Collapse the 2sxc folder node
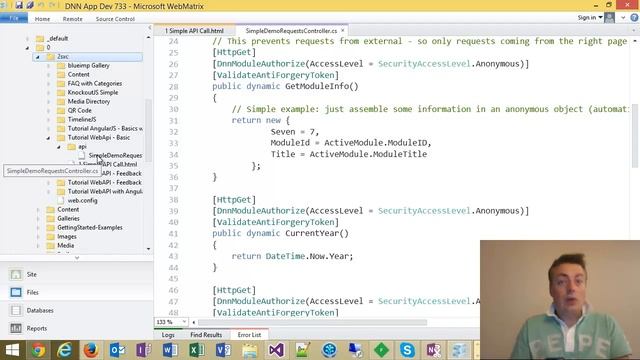The height and width of the screenshot is (360, 640). tap(38, 57)
